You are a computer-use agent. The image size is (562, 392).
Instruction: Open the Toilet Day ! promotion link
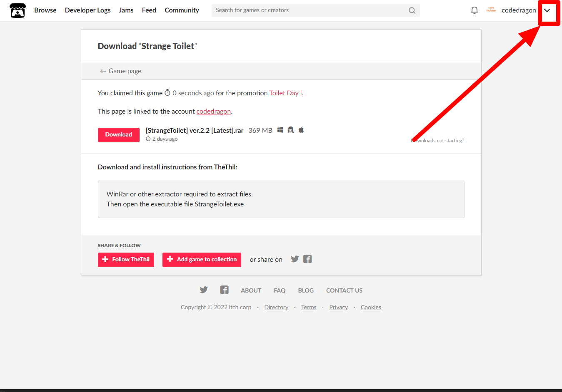tap(286, 93)
